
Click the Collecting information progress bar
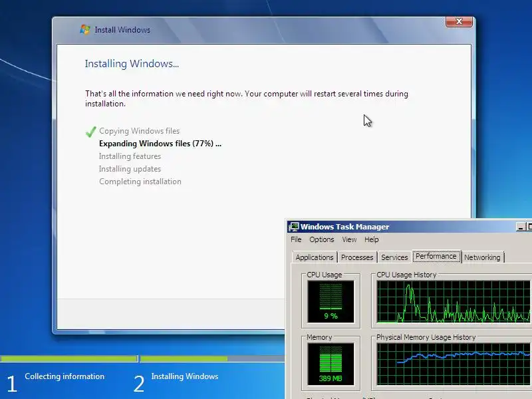coord(69,358)
